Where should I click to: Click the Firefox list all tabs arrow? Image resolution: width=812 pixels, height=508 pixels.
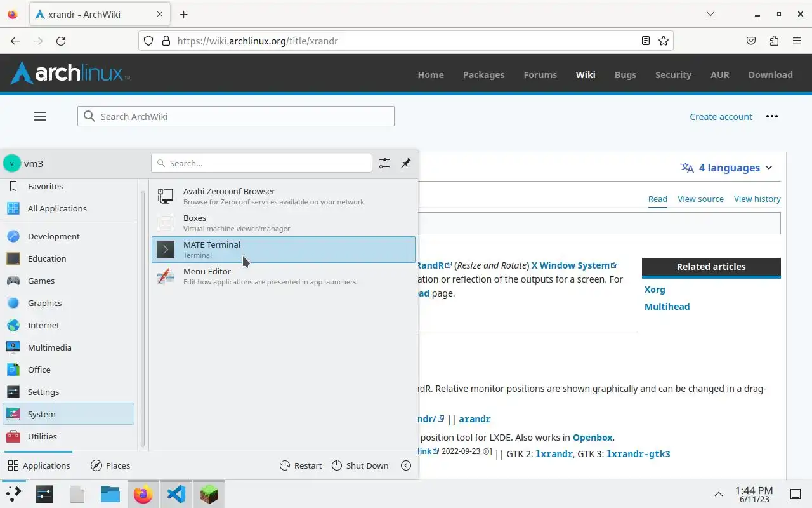tap(710, 14)
